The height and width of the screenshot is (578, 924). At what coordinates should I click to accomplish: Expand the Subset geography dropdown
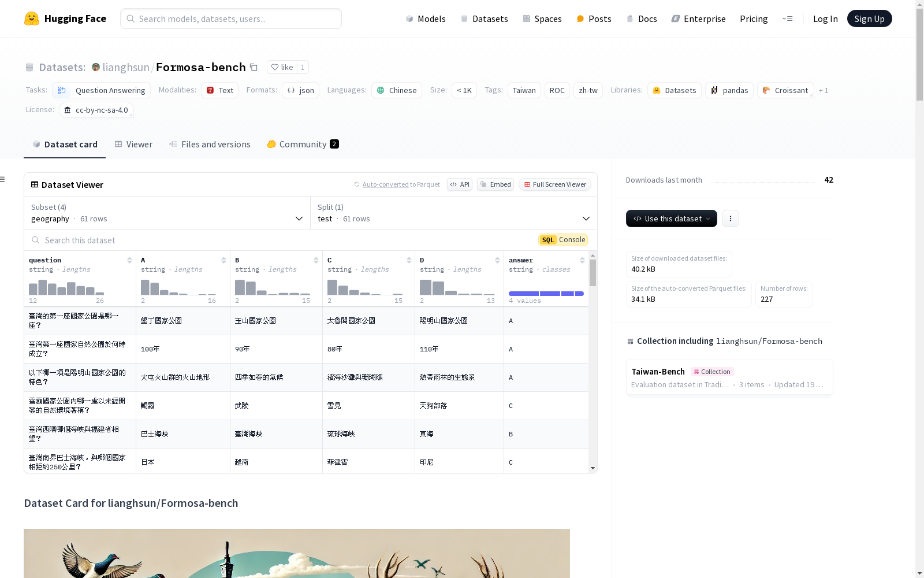pyautogui.click(x=167, y=213)
